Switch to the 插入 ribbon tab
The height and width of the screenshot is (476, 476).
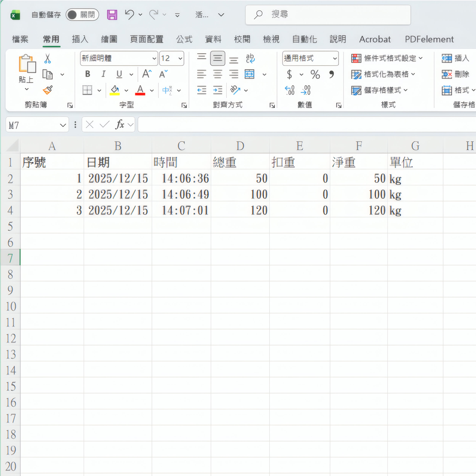point(80,39)
